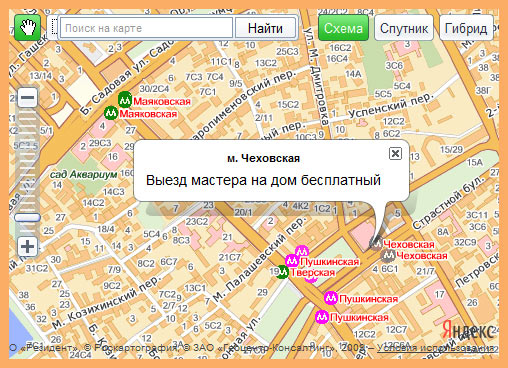Click the Тверская green metro icon
The image size is (508, 368).
tap(282, 272)
